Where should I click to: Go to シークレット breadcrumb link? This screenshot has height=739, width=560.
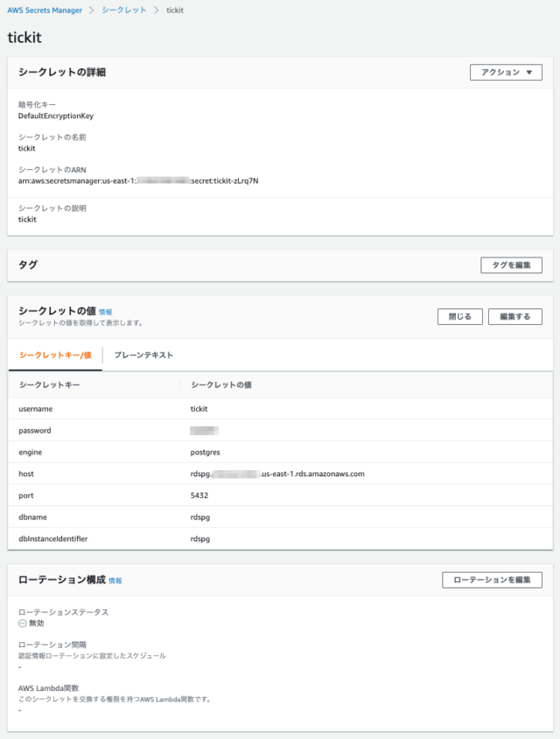[124, 10]
